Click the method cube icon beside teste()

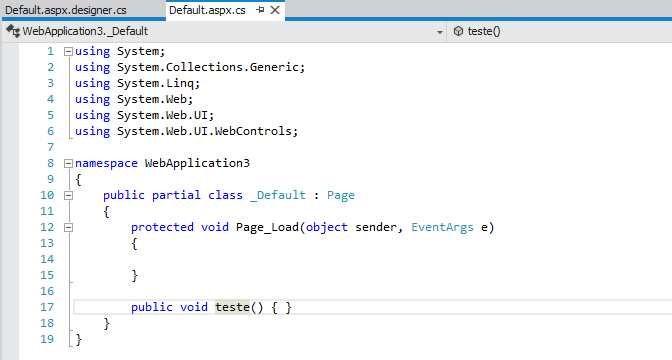pos(458,31)
